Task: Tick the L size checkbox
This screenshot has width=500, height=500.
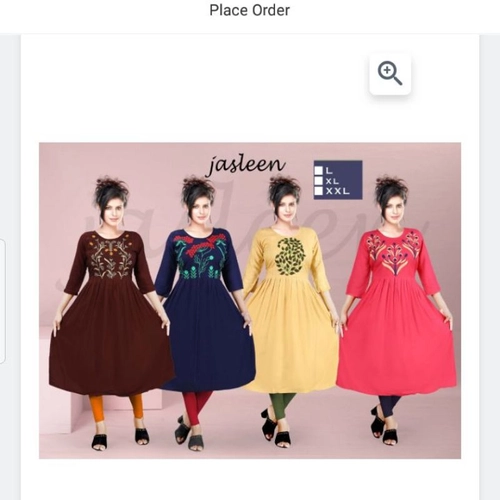Action: (x=319, y=171)
